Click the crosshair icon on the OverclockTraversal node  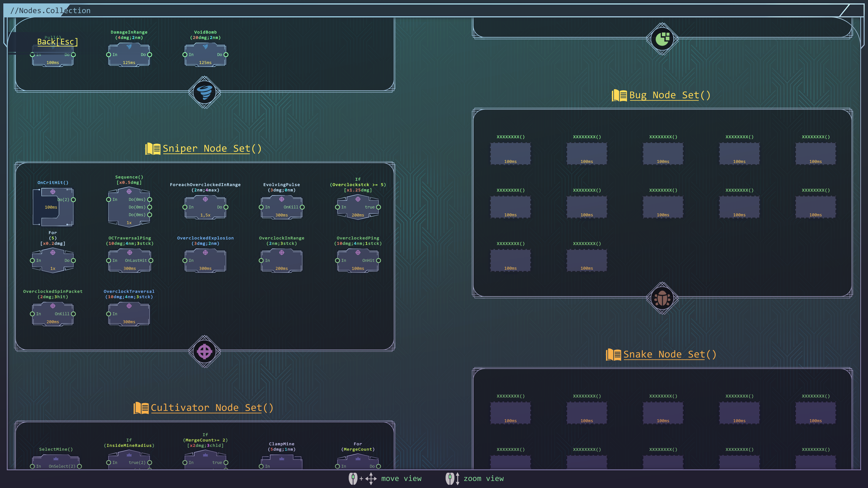coord(129,306)
